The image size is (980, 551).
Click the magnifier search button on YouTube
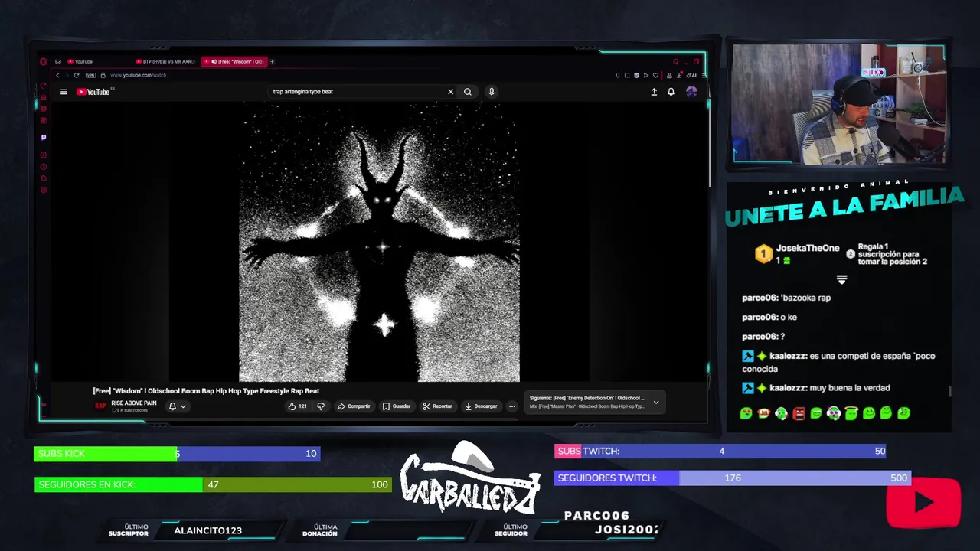coord(468,92)
